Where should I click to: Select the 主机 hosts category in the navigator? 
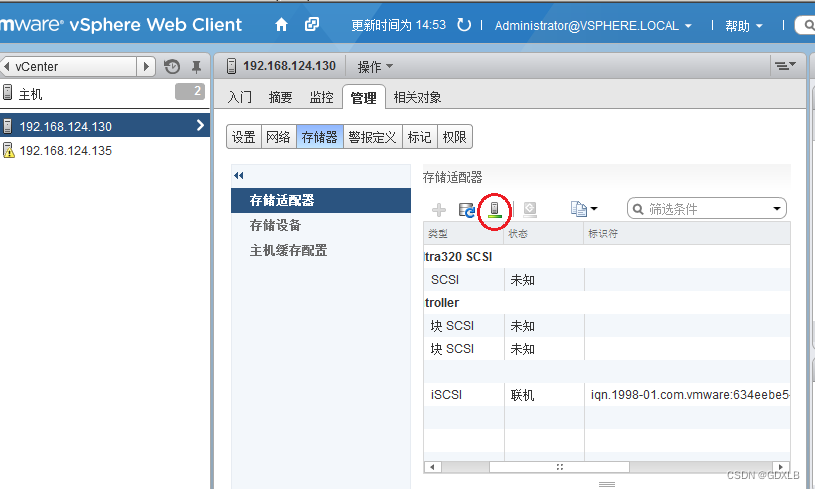point(104,94)
